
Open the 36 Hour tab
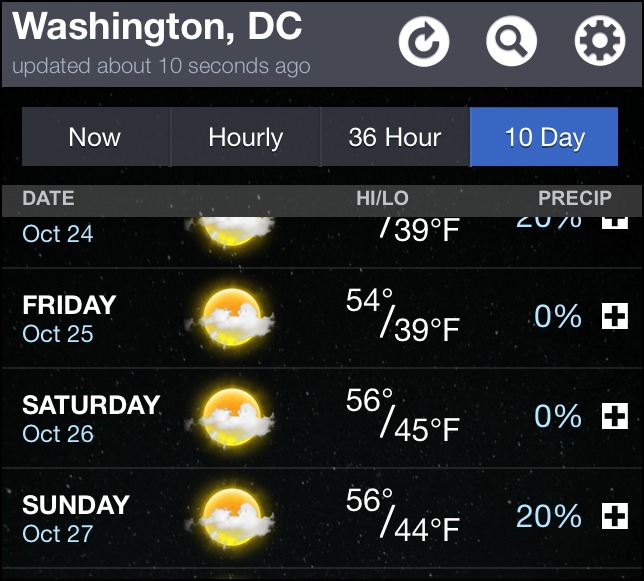pyautogui.click(x=394, y=137)
